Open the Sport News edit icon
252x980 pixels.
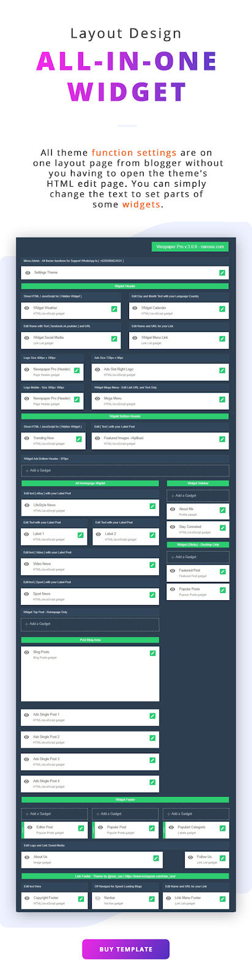[152, 595]
